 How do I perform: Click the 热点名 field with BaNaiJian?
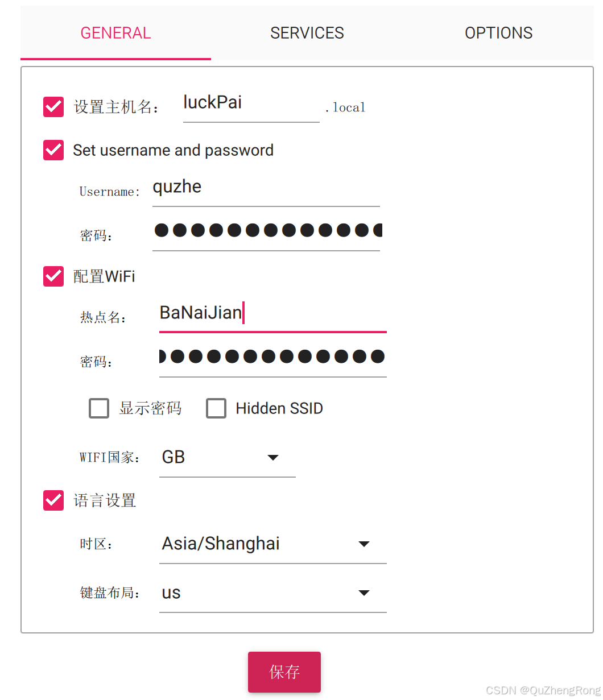pyautogui.click(x=272, y=313)
